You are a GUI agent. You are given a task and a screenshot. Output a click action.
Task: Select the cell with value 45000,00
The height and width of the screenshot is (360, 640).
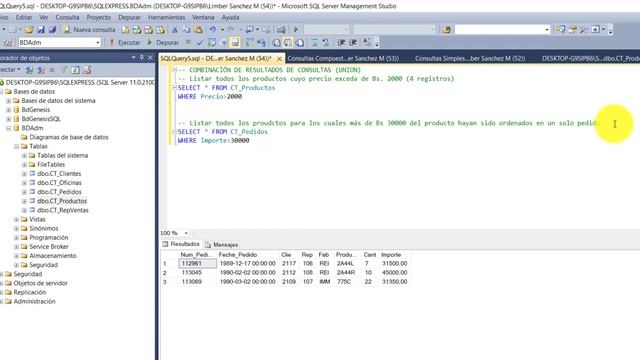394,273
